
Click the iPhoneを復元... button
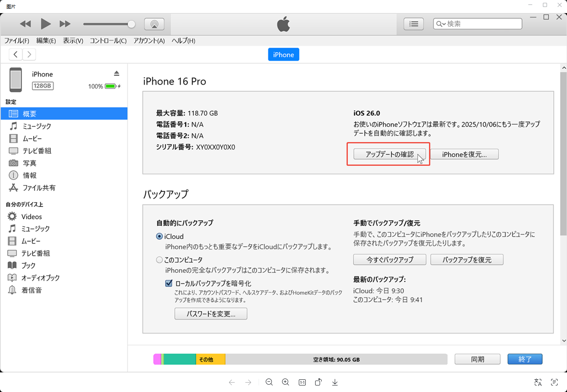[465, 154]
